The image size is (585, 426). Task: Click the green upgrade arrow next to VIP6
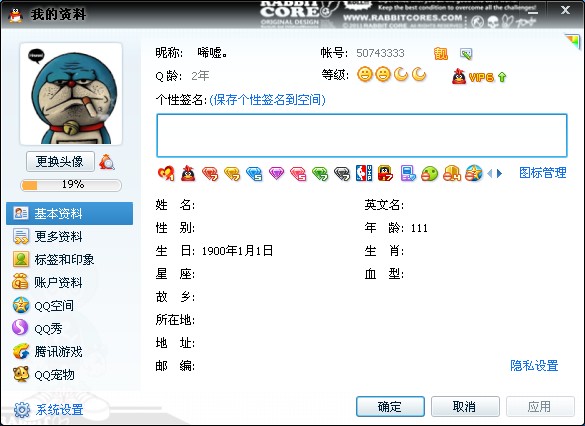coord(502,77)
